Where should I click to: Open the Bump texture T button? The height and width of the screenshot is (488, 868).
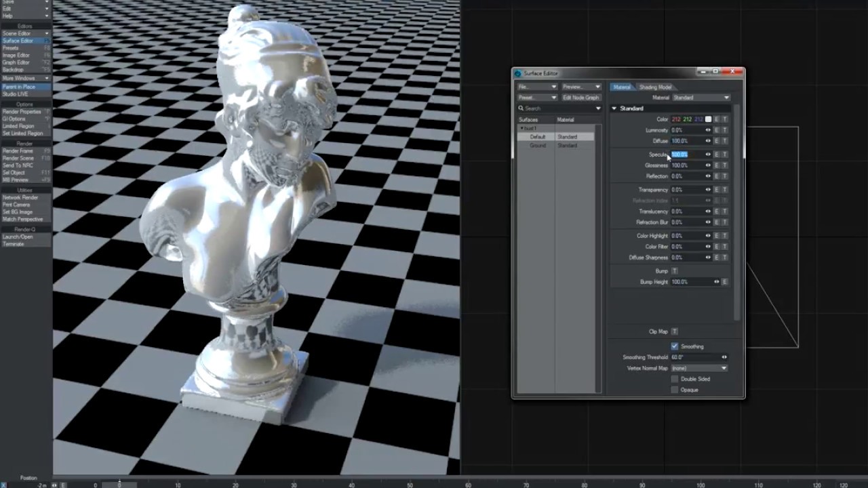click(x=675, y=271)
